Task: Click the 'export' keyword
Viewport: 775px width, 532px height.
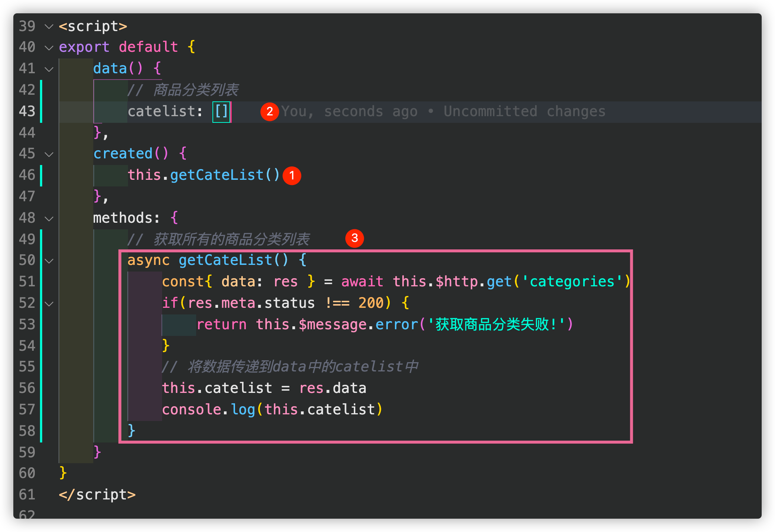Action: point(84,47)
